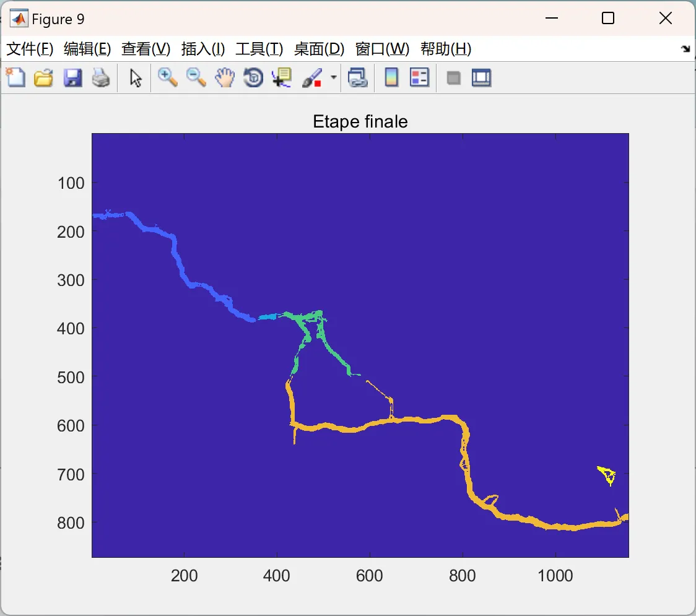Screen dimensions: 696x616
Task: Click the small yellow region in the plot
Action: pyautogui.click(x=607, y=474)
